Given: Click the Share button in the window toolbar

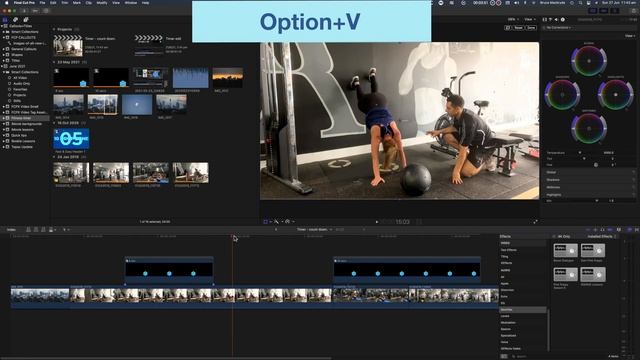Looking at the screenshot, I should tap(634, 11).
